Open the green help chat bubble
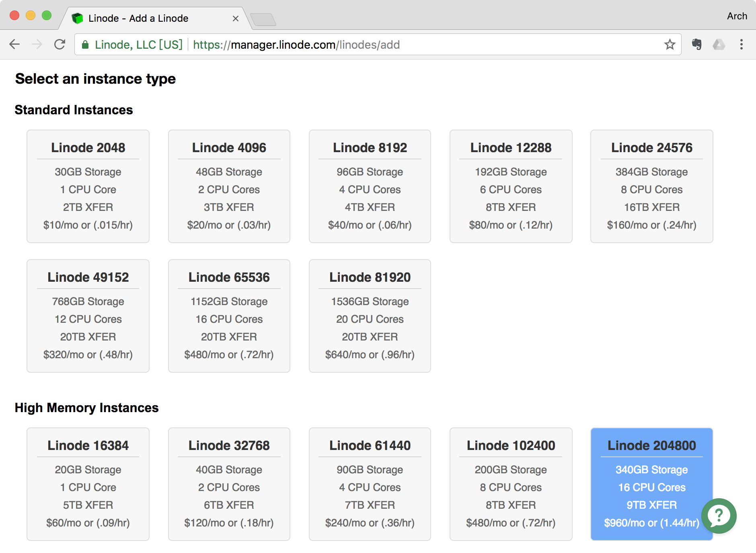 click(x=719, y=516)
